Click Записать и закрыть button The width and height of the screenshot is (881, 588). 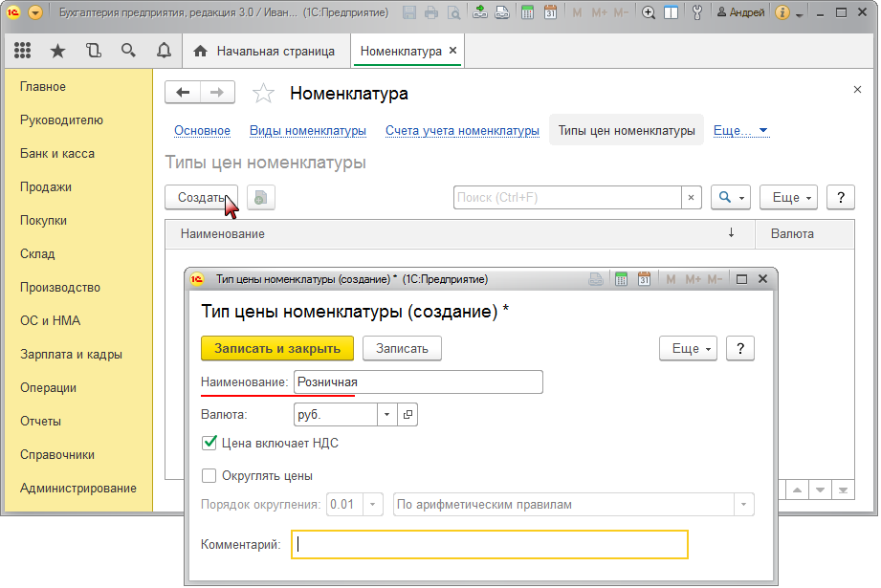click(x=277, y=348)
